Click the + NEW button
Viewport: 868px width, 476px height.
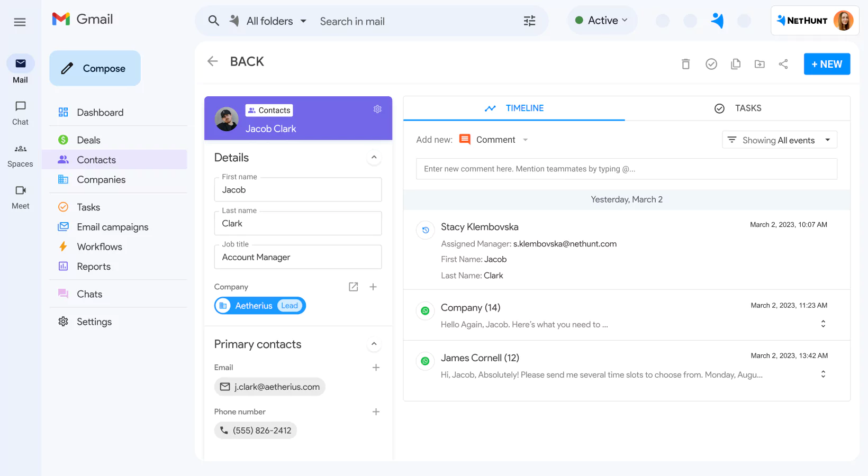click(x=827, y=63)
